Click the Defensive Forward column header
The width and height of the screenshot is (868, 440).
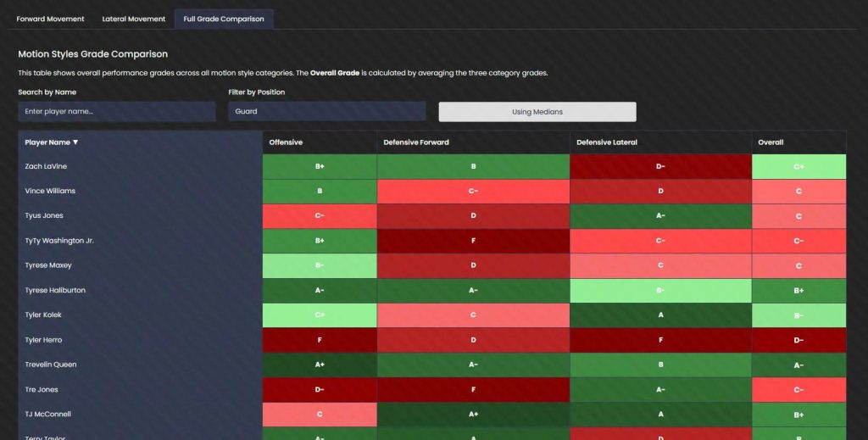(416, 142)
